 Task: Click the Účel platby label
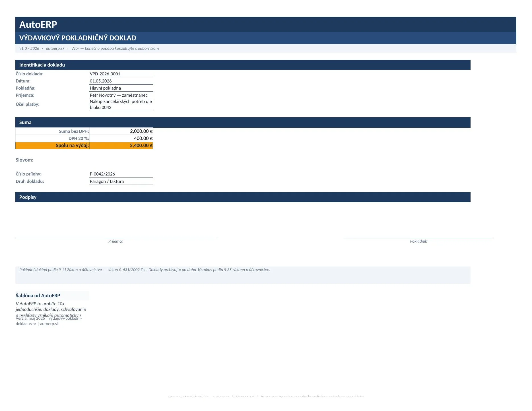(28, 104)
